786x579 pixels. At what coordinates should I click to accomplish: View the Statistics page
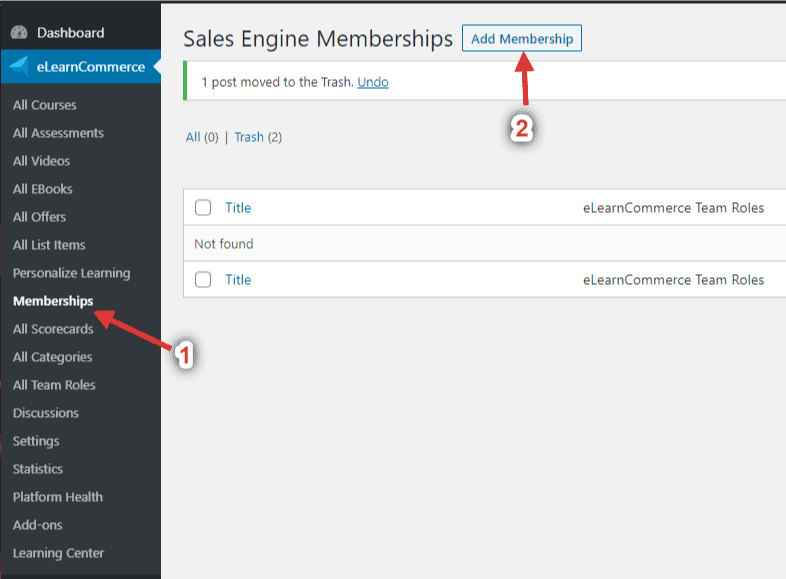coord(38,469)
